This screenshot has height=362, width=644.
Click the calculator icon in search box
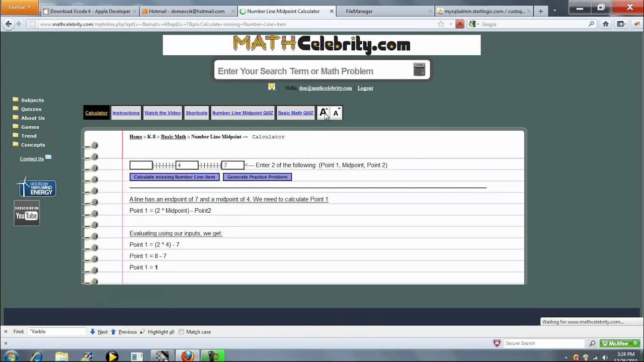419,69
